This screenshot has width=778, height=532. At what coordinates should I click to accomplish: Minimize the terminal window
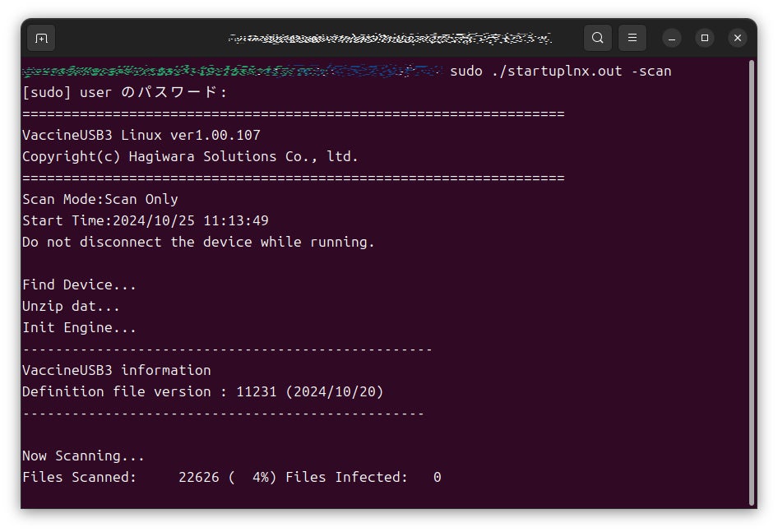pos(672,38)
